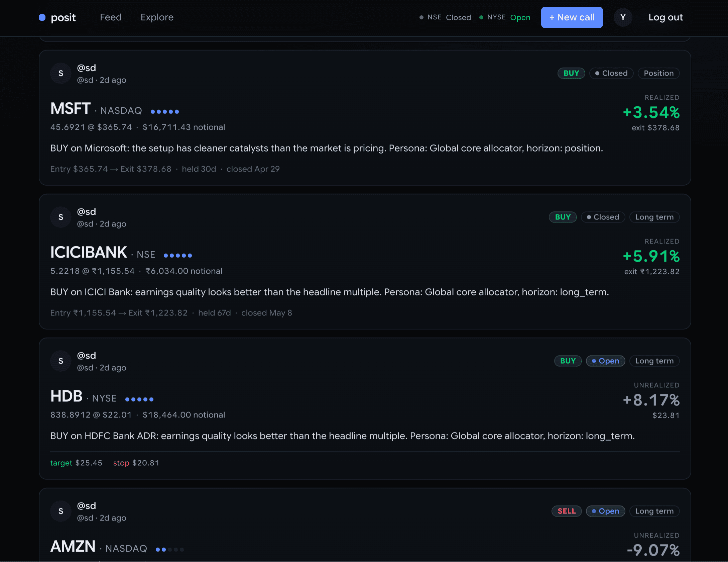Click ICICIBANK conviction dots rating
This screenshot has height=562, width=728.
(178, 255)
